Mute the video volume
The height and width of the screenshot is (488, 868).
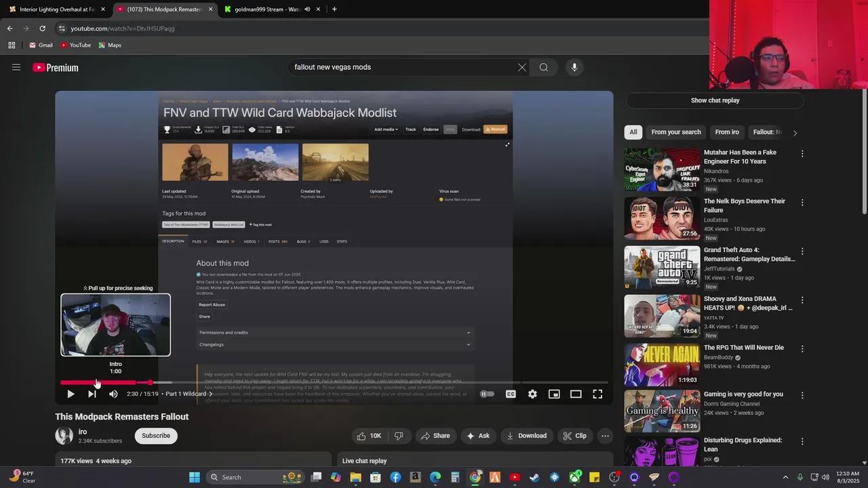(113, 394)
